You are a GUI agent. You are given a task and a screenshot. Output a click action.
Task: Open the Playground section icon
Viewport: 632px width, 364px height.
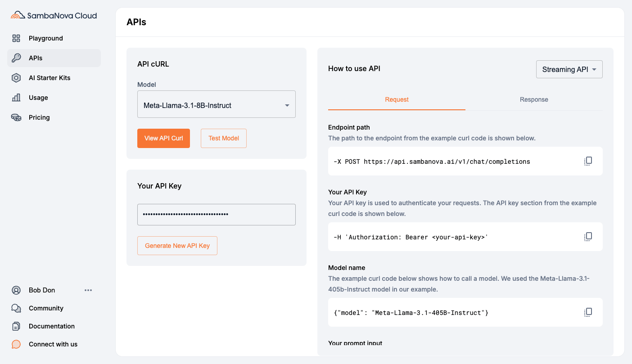pos(17,38)
